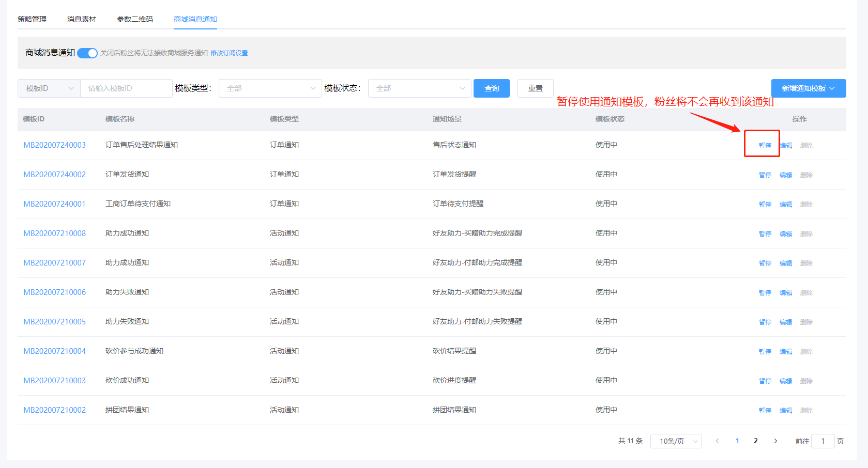Go to next page with the arrow
Screen dimensions: 868x468
pyautogui.click(x=775, y=441)
